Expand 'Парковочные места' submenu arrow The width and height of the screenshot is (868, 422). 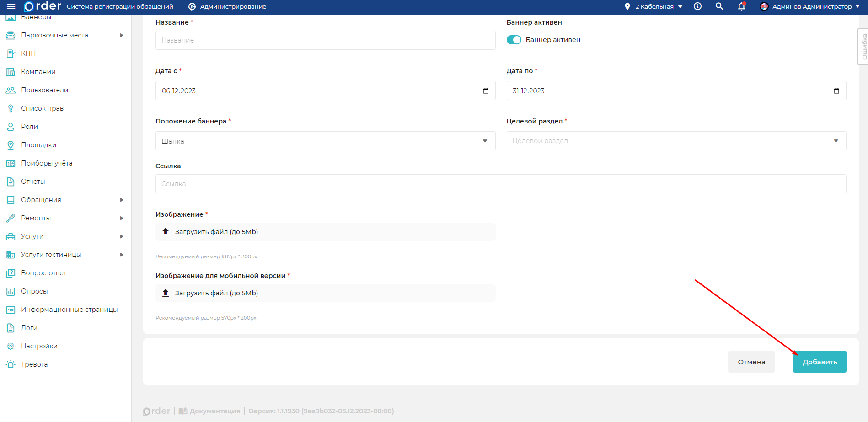point(122,35)
